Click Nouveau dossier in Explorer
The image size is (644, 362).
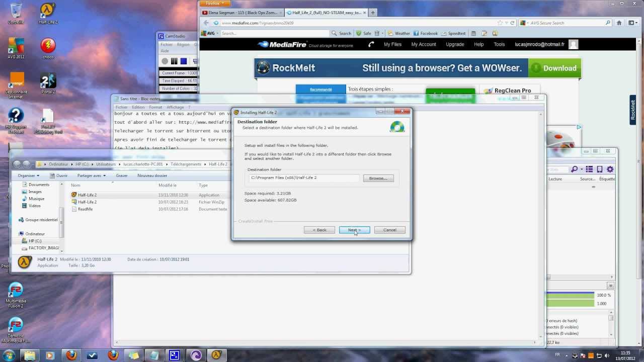click(x=152, y=175)
